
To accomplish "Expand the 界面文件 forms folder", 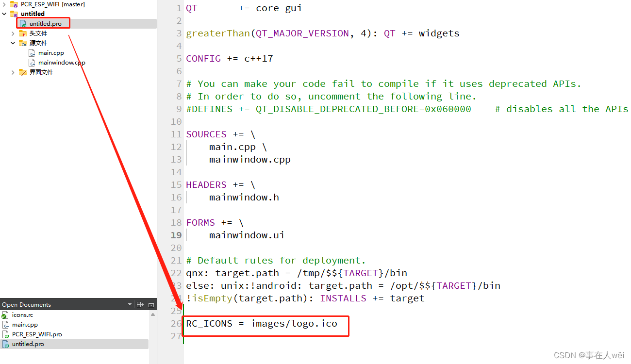I will [x=13, y=72].
